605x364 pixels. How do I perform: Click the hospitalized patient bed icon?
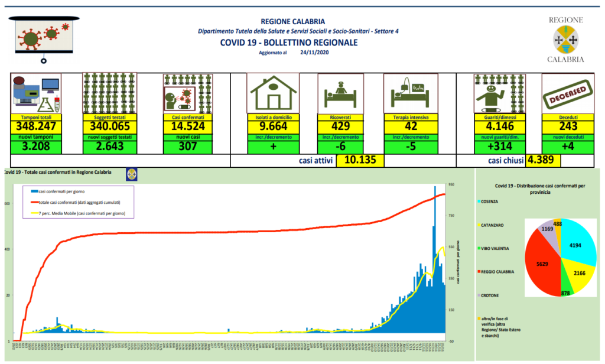point(342,94)
